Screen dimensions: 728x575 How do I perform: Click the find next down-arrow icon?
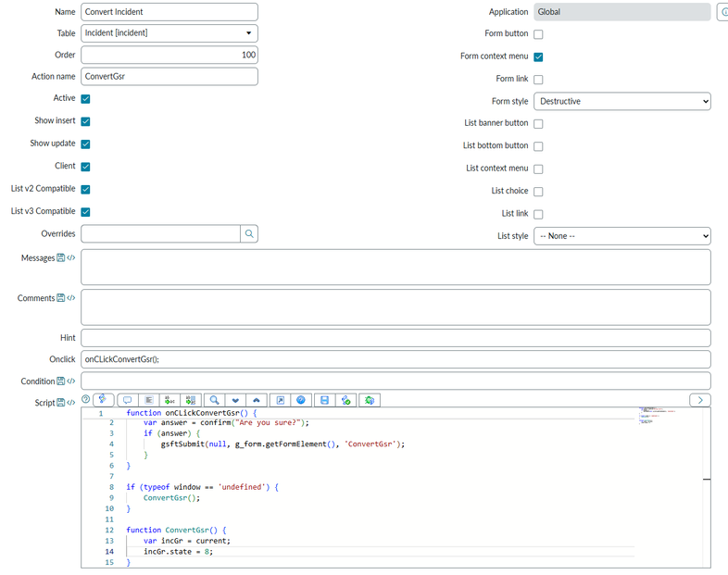235,400
